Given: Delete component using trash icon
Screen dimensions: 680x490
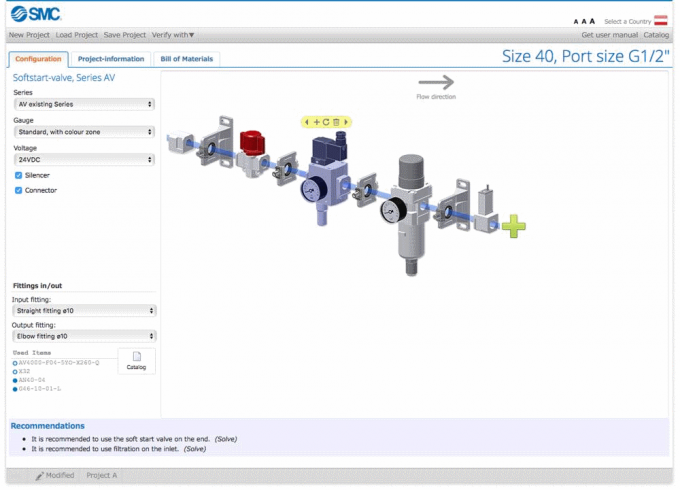Looking at the screenshot, I should 336,122.
